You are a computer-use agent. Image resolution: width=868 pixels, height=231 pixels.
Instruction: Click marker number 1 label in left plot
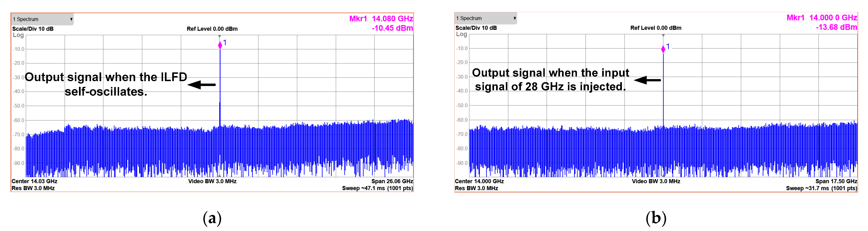click(225, 42)
